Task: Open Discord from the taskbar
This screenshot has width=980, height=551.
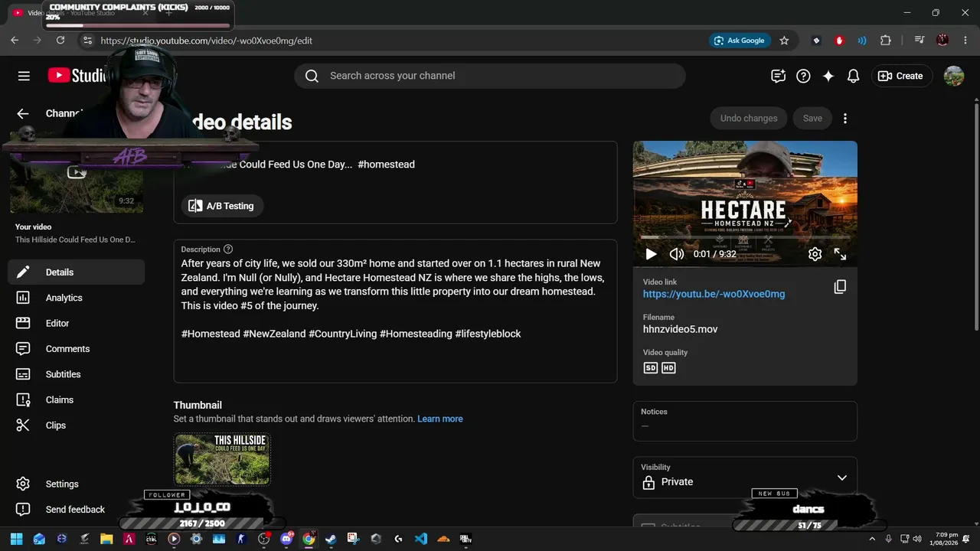Action: [286, 539]
